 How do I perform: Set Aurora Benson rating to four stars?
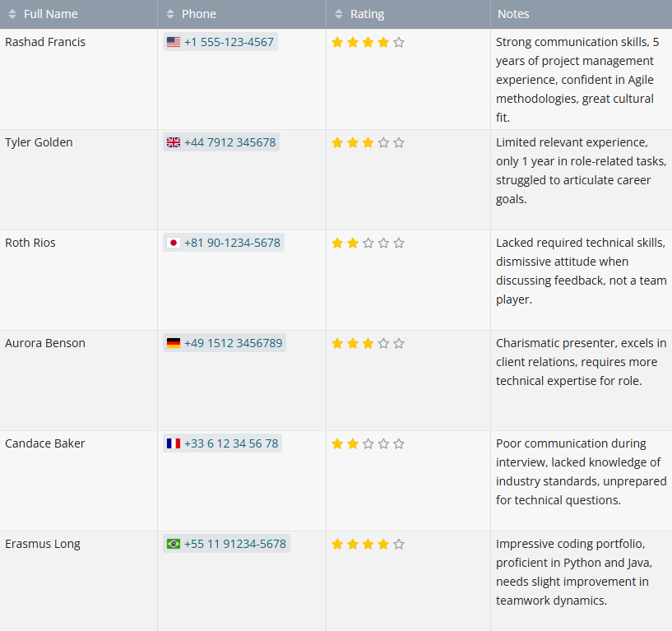[383, 343]
